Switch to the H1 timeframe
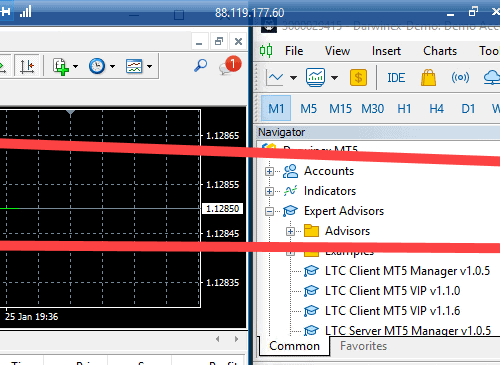 coord(404,109)
